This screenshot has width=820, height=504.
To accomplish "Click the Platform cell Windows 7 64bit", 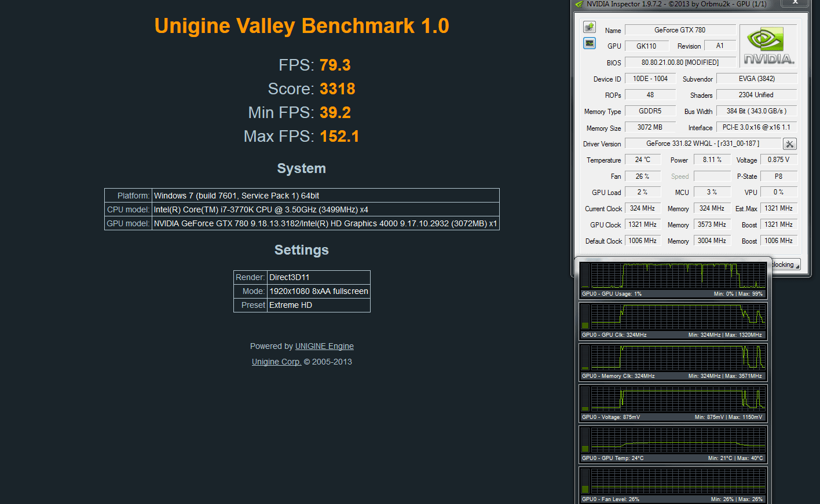I will [325, 196].
